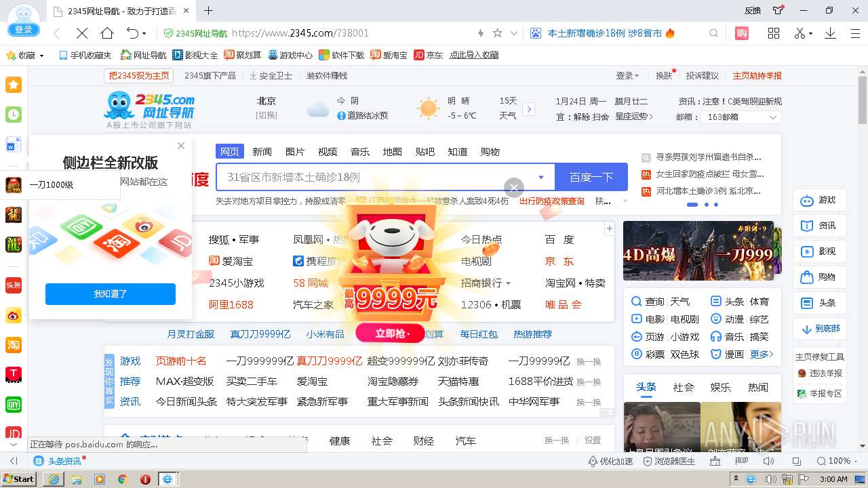
Task: Open browser hamburger menu
Action: click(855, 33)
